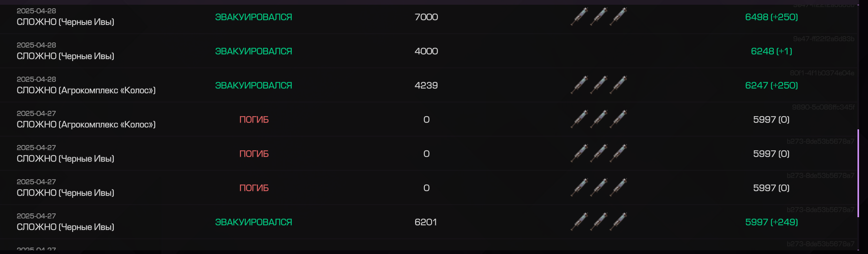Select the rating value 6498 (+250)

pos(771,17)
